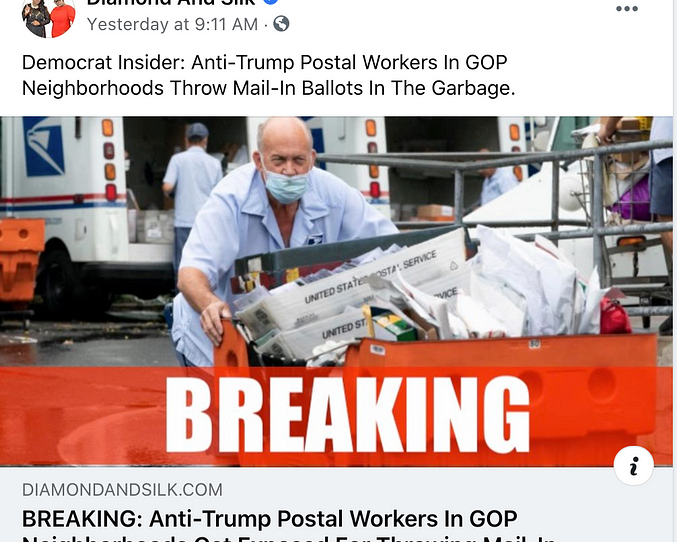Click the round info "i" button
This screenshot has height=542, width=677.
click(x=633, y=466)
